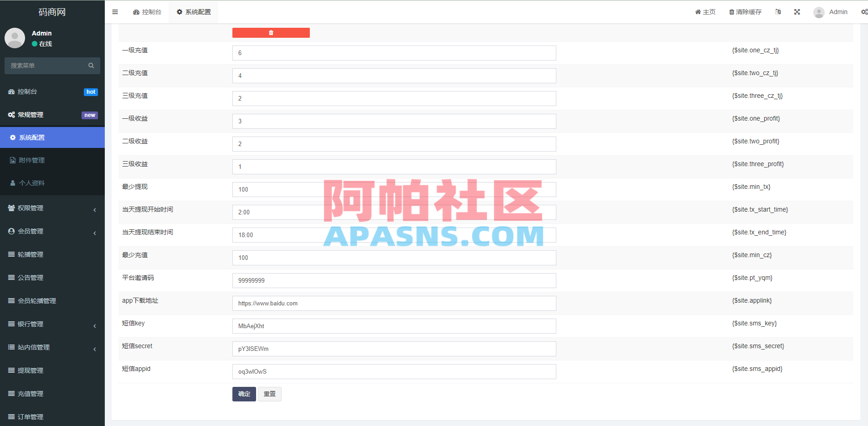Click the app下载地址 input field
Screen dimensions: 868x426
394,303
